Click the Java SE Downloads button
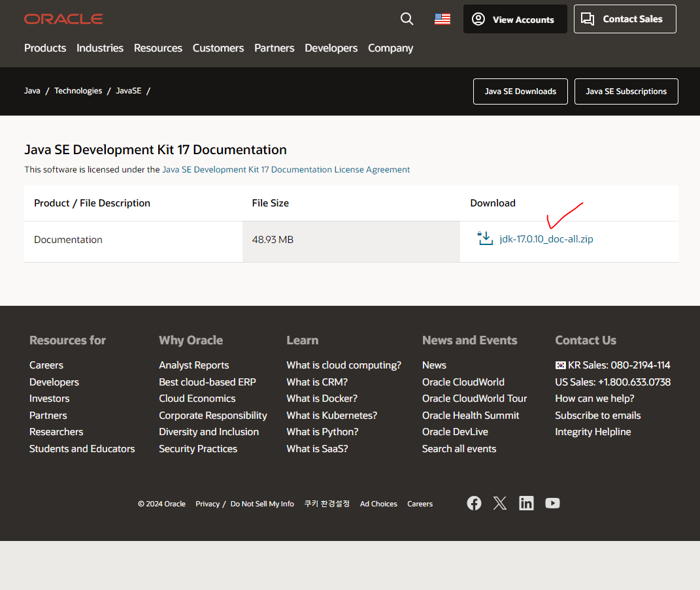The image size is (700, 590). tap(520, 91)
